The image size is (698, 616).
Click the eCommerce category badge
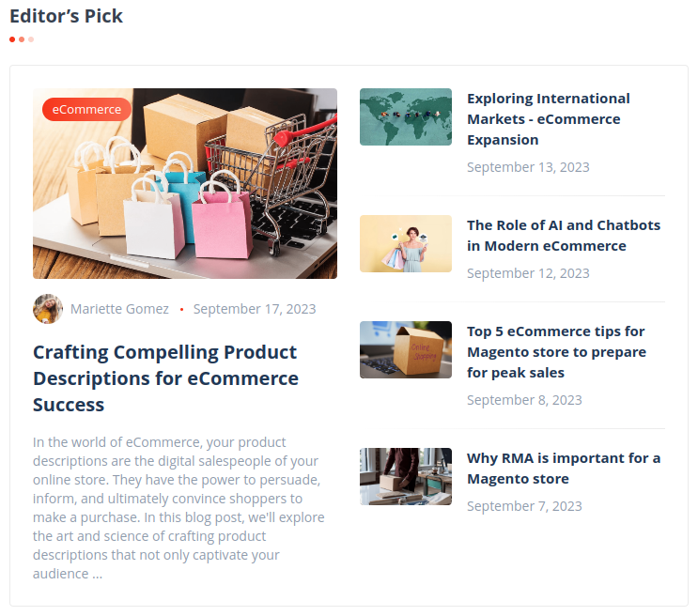point(86,109)
